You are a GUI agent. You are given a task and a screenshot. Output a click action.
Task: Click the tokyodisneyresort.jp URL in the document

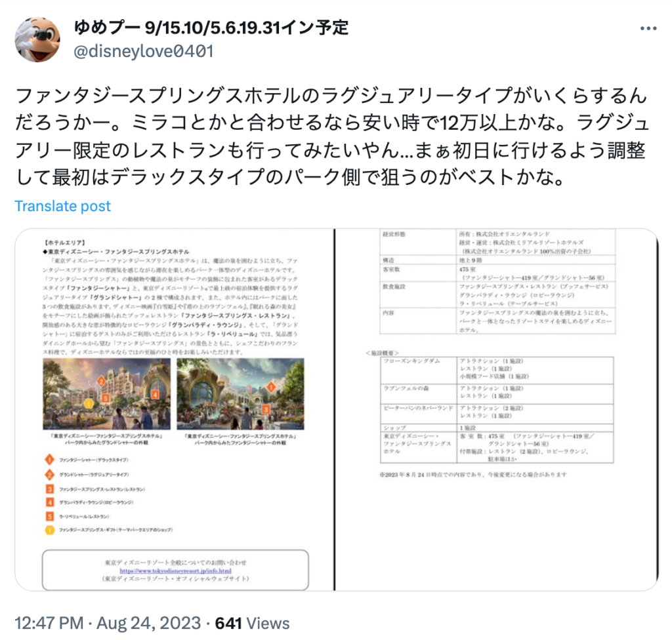pyautogui.click(x=175, y=570)
